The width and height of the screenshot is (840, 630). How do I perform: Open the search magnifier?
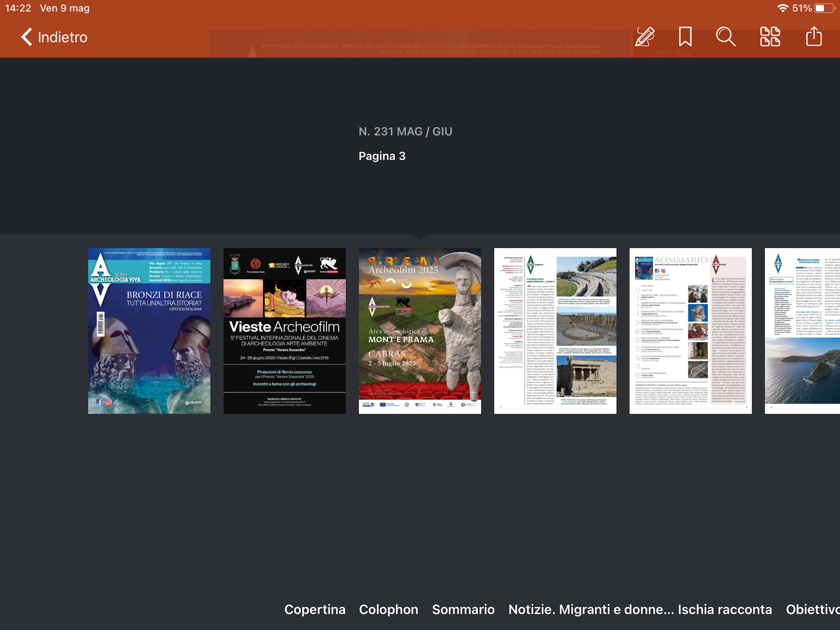tap(726, 37)
